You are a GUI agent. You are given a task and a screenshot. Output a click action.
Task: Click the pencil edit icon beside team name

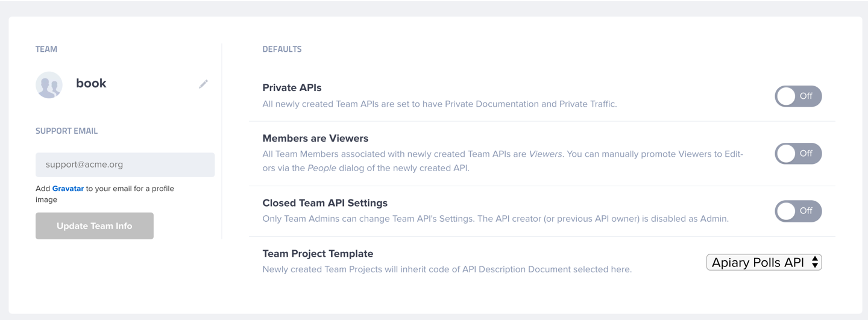(204, 84)
